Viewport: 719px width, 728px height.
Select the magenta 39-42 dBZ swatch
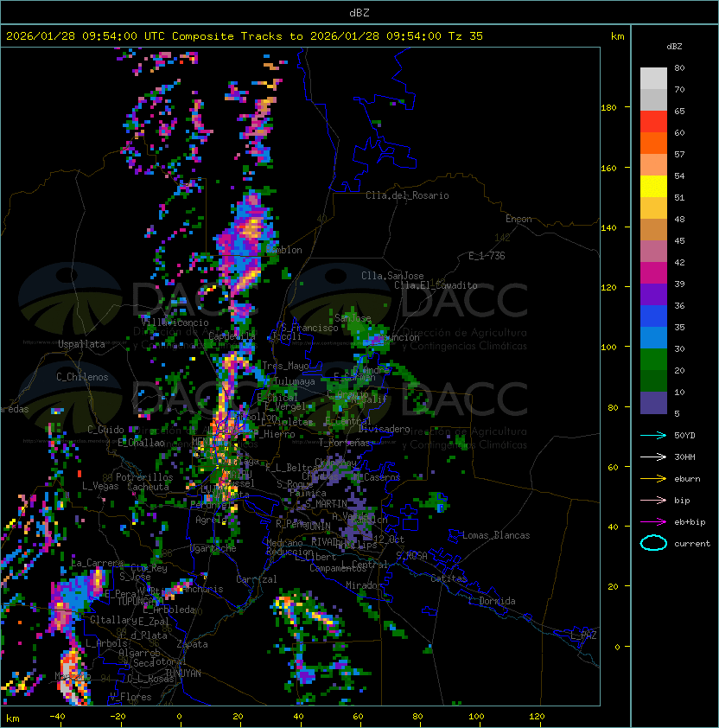[x=653, y=272]
